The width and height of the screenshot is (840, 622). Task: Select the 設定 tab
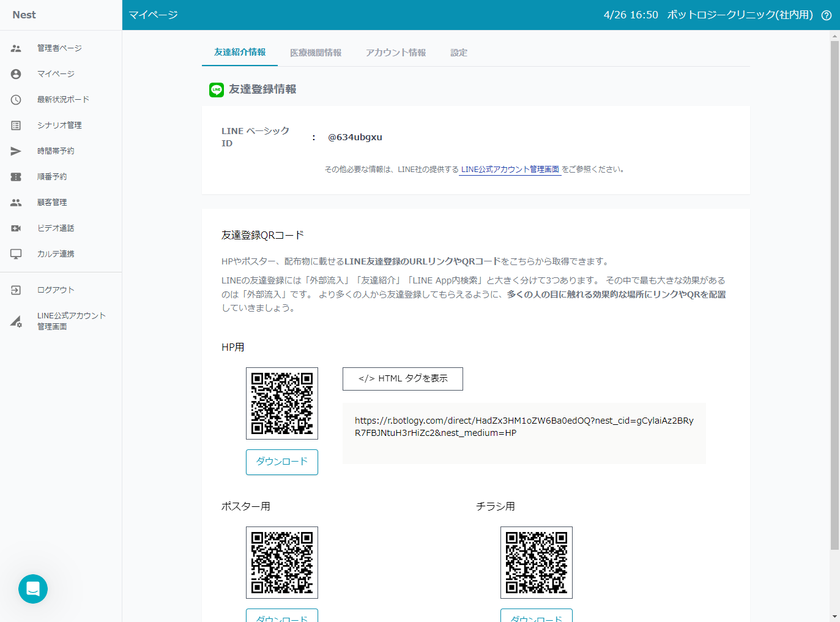click(x=459, y=53)
